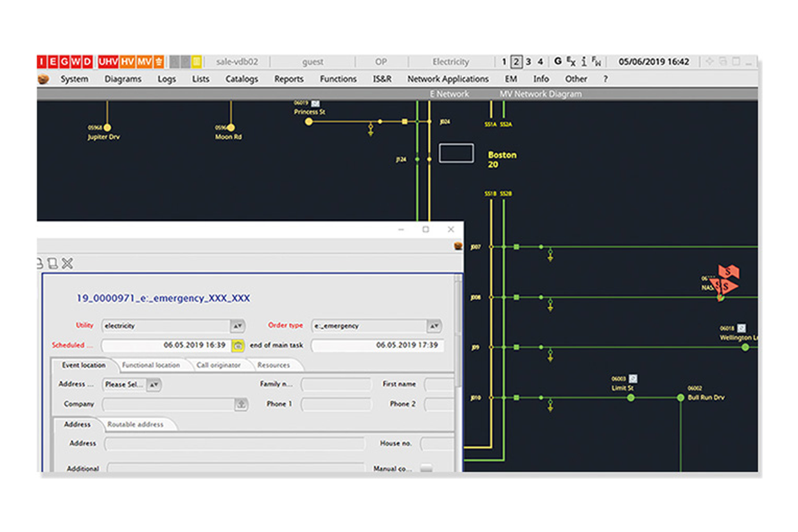Open the Lists menu
This screenshot has height=532, width=798.
pyautogui.click(x=200, y=79)
